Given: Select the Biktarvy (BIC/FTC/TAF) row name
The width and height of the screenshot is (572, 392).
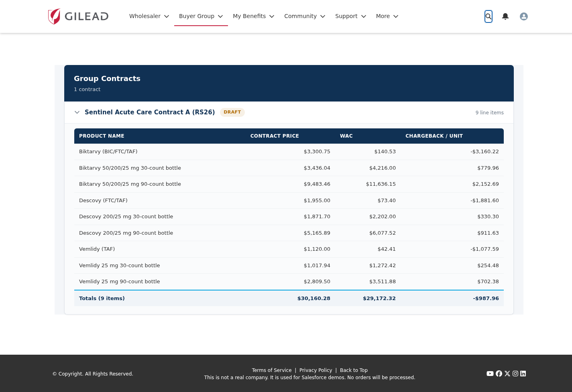Looking at the screenshot, I should [x=108, y=152].
